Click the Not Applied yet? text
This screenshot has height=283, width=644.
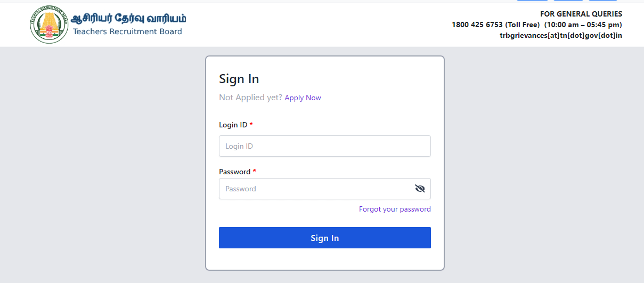[250, 98]
